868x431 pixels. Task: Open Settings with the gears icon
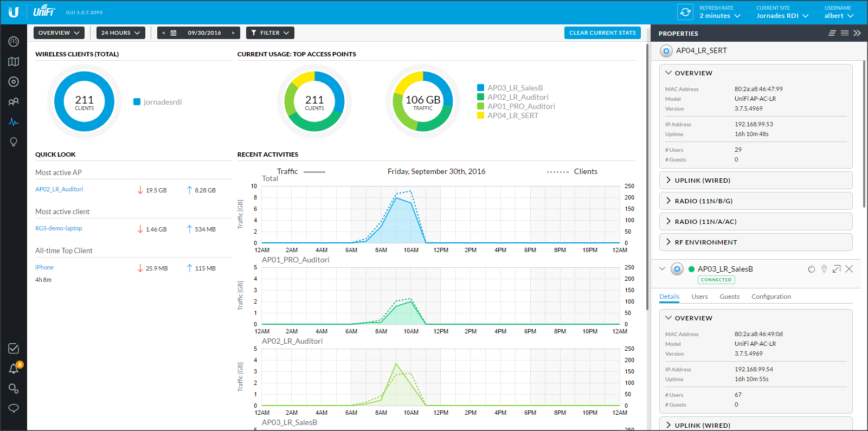(14, 389)
